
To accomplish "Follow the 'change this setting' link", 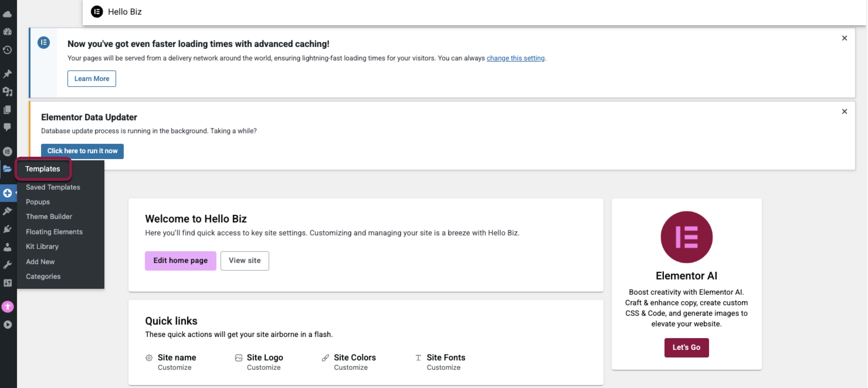I will click(x=516, y=58).
